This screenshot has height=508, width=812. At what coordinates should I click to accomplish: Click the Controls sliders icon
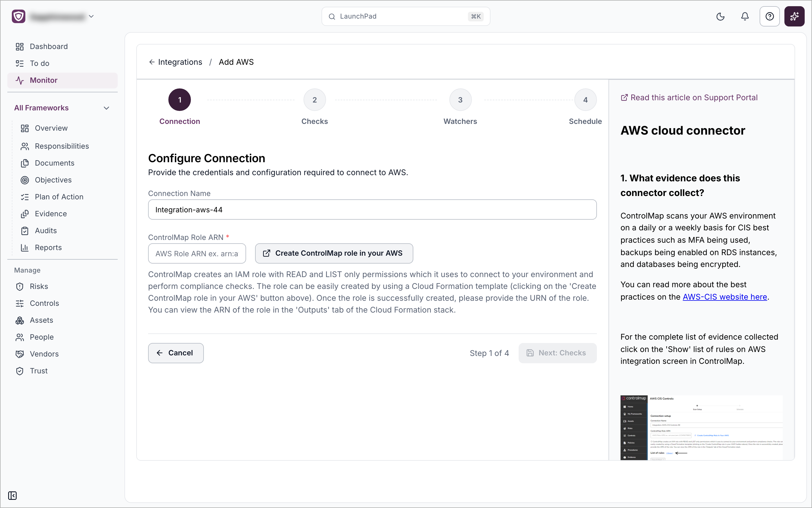click(20, 303)
